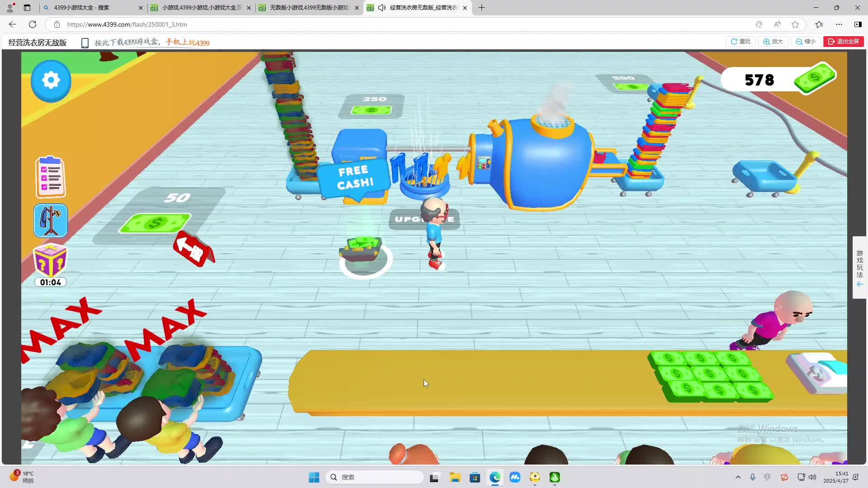Click the cash basket on floor
The width and height of the screenshot is (868, 488).
tap(362, 250)
